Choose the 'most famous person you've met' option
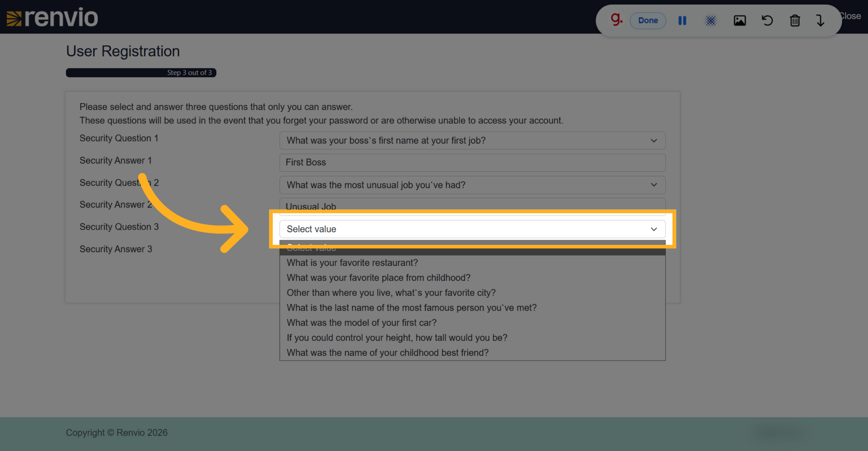The image size is (868, 451). click(x=472, y=308)
